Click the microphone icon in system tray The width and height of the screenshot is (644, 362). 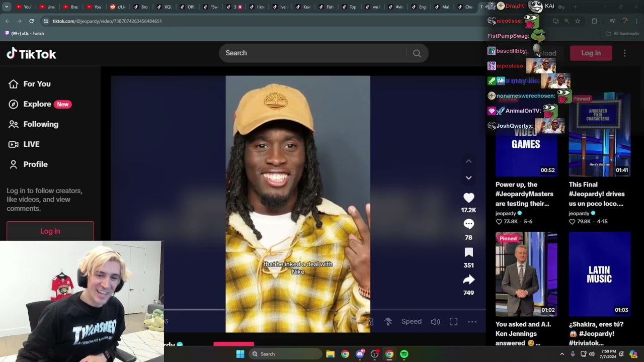(573, 354)
